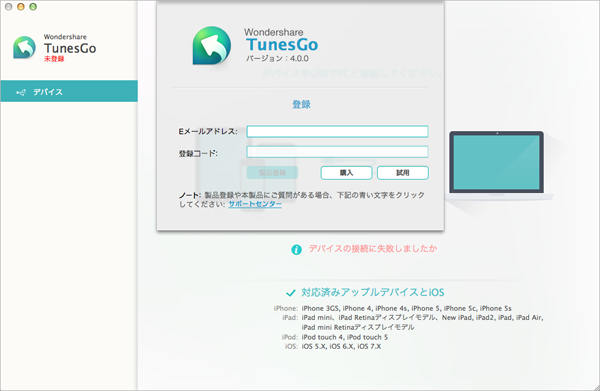Viewport: 600px width, 391px height.
Task: Click the large TunesGo logo in the dialog
Action: [x=212, y=46]
